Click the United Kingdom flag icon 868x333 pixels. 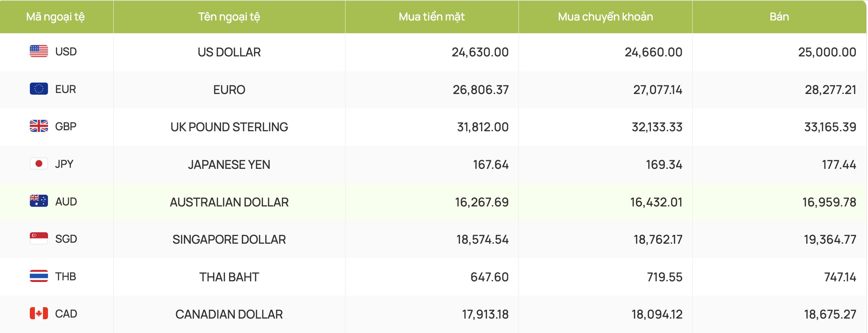point(39,126)
